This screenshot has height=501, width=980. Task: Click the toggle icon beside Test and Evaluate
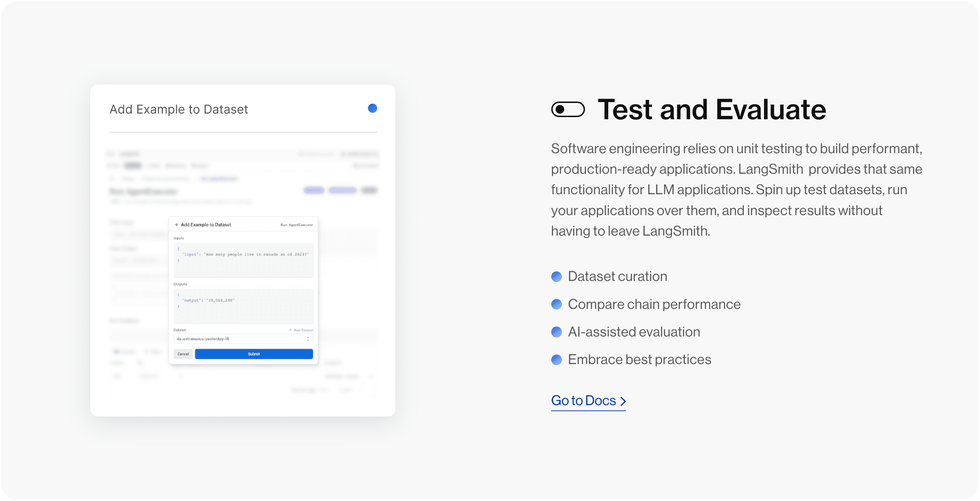pos(568,109)
